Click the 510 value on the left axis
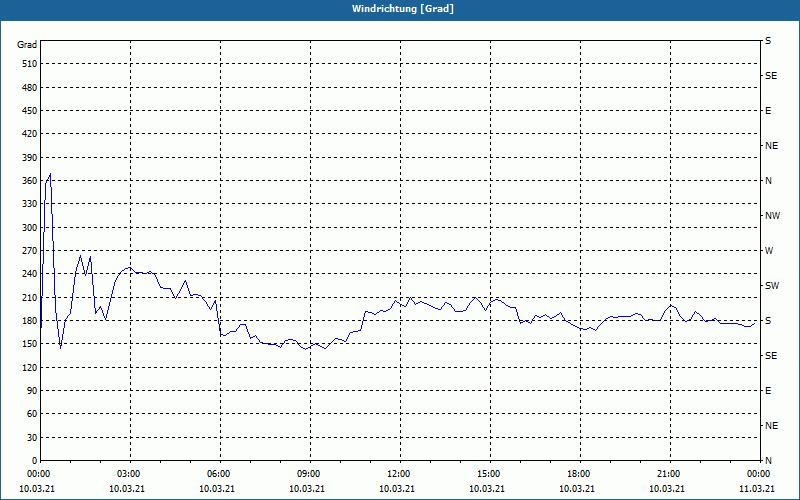800x500 pixels. [30, 64]
